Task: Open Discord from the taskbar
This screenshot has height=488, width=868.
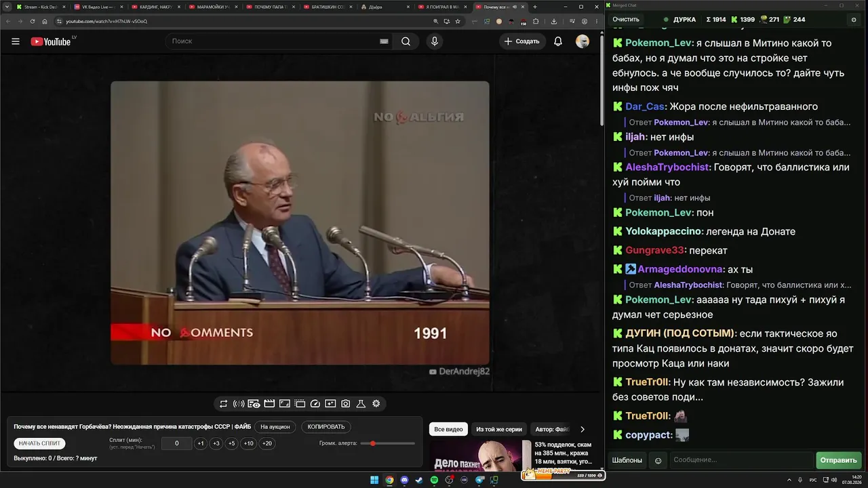Action: point(405,481)
